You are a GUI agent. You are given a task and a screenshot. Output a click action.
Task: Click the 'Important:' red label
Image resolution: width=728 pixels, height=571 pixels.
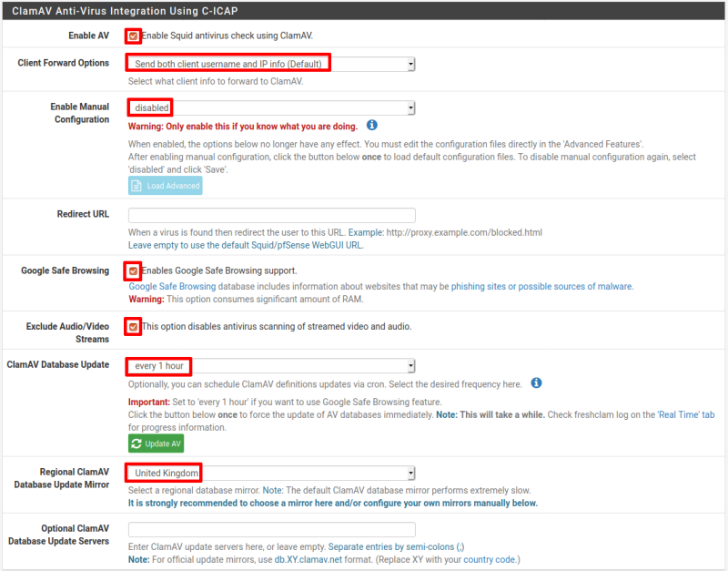coord(149,402)
